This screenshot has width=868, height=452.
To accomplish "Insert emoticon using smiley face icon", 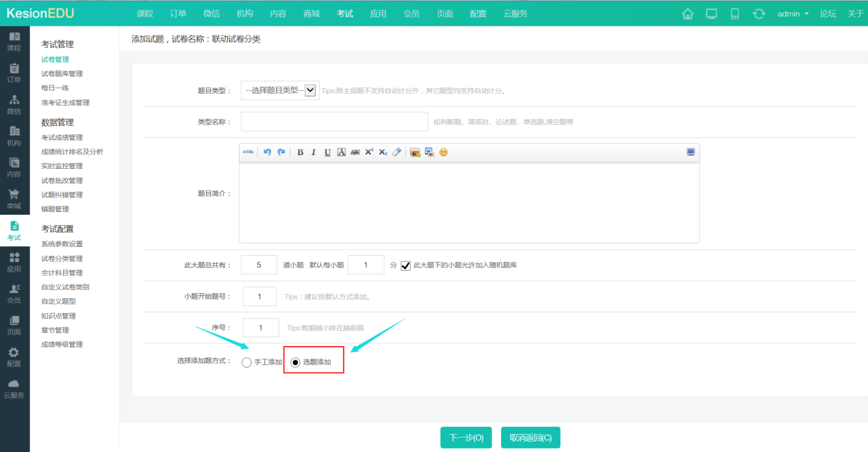I will (444, 152).
